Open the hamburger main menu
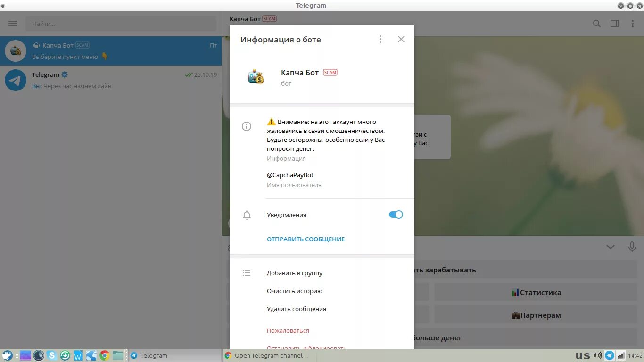This screenshot has width=644, height=362. coord(13,24)
